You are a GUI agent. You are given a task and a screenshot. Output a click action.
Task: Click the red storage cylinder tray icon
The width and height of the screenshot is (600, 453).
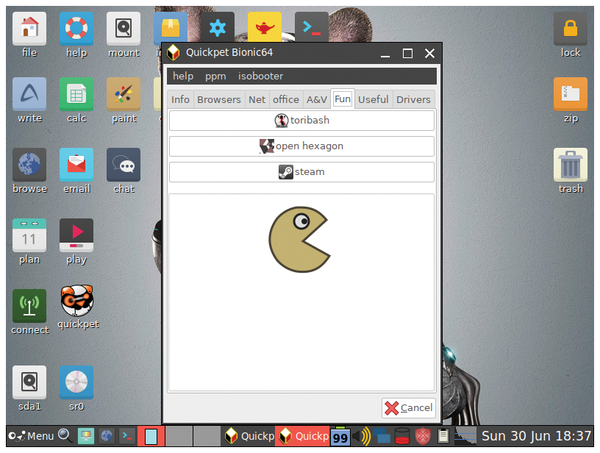(402, 436)
